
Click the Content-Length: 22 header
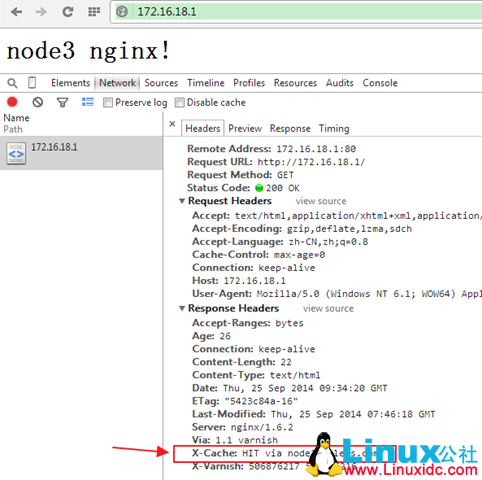(242, 362)
